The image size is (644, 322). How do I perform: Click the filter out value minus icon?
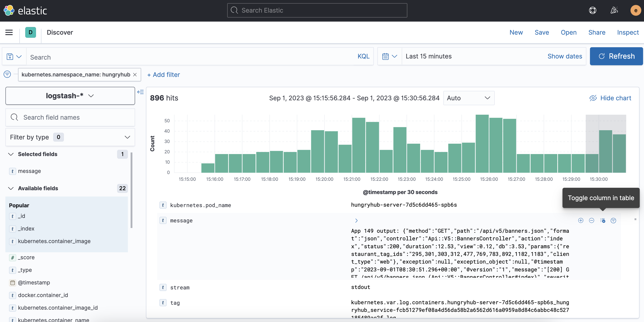click(x=592, y=220)
